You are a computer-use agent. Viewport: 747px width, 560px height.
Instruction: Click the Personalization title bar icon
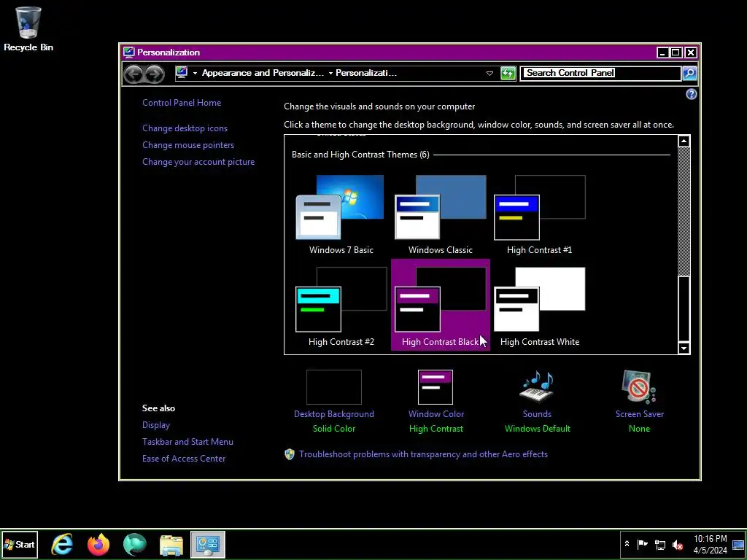tap(128, 52)
